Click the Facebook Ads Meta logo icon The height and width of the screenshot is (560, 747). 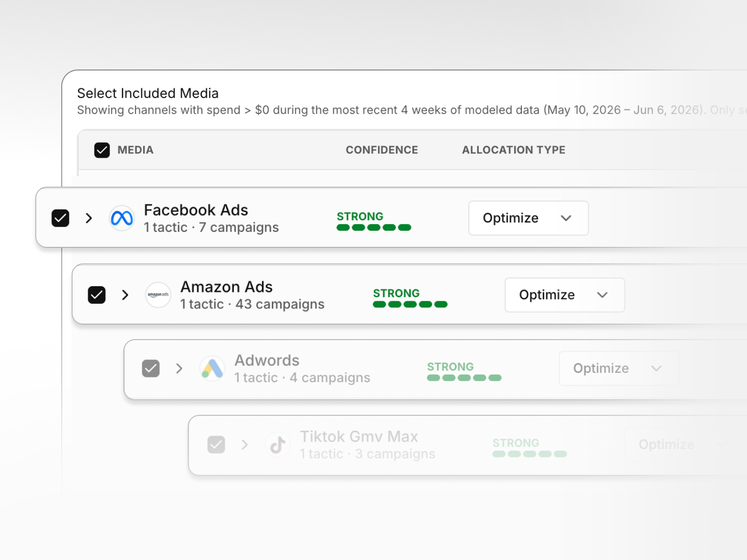[x=122, y=218]
